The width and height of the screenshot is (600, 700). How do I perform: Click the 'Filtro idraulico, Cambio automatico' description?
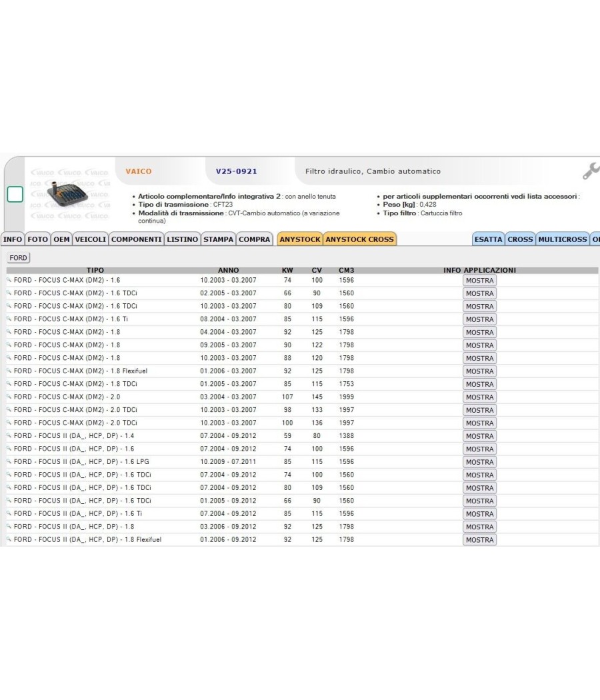(373, 171)
